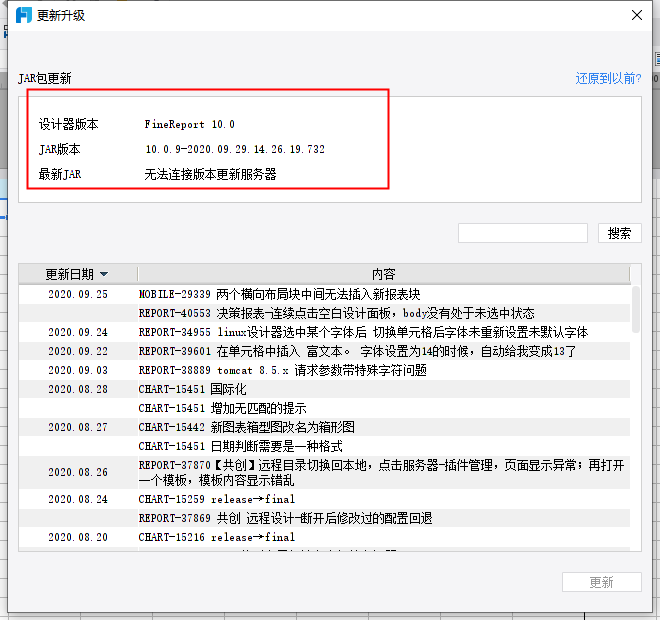This screenshot has height=620, width=660.
Task: Click the JAR包更新 section heading
Action: click(45, 78)
